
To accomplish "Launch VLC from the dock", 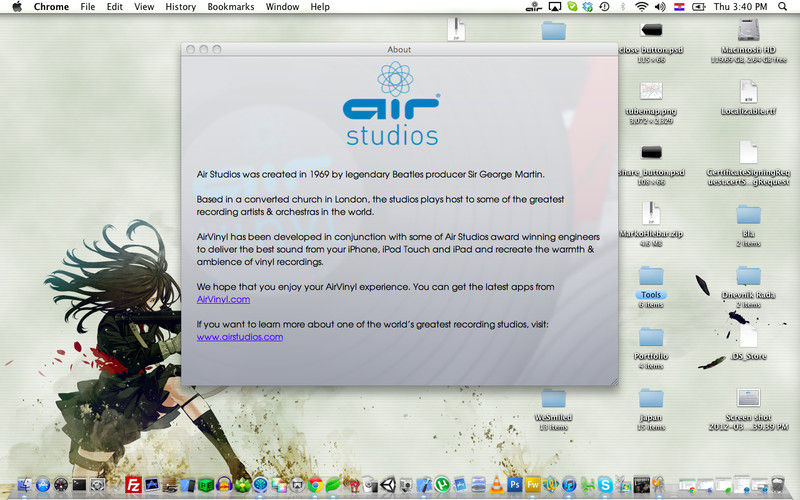I will point(496,485).
